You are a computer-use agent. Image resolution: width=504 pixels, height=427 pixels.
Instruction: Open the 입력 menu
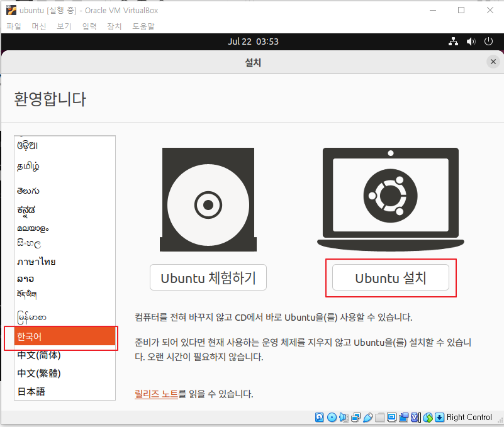[89, 26]
